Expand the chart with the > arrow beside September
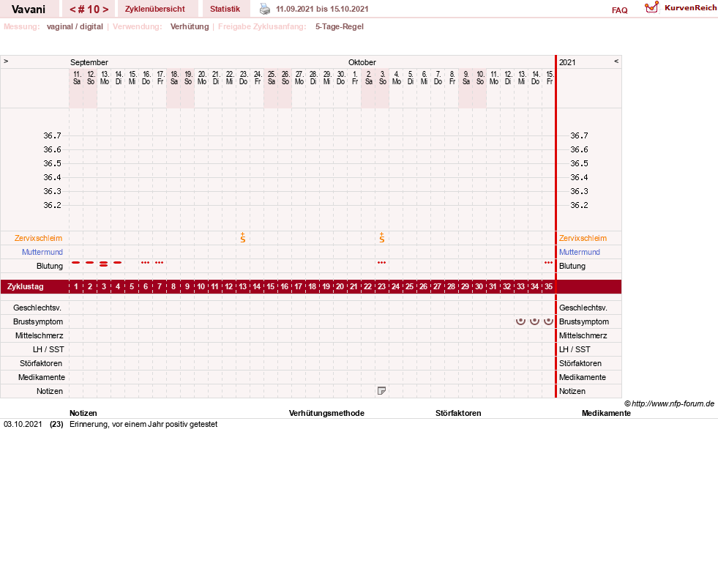Image resolution: width=718 pixels, height=588 pixels. coord(6,61)
